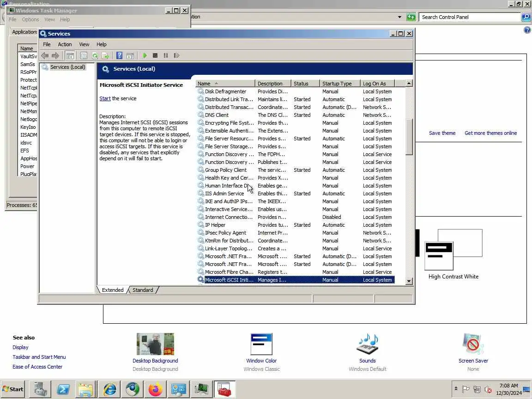Click the Forward arrow in the Services toolbar

55,55
